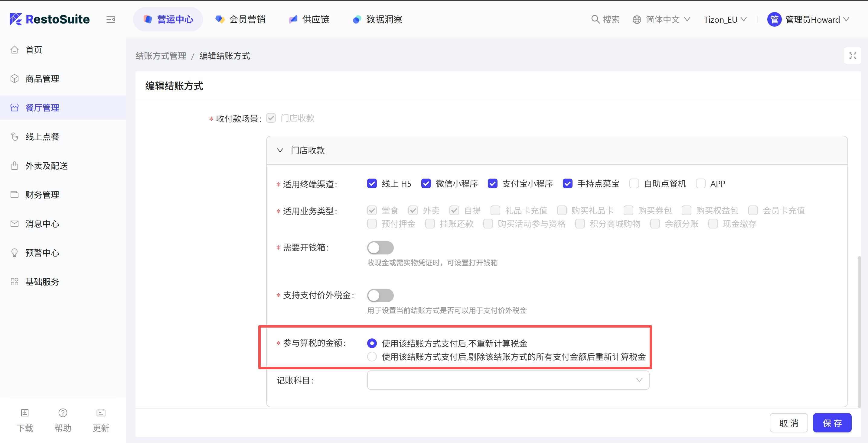Uncheck the 线上 H5 checkbox

(x=372, y=184)
